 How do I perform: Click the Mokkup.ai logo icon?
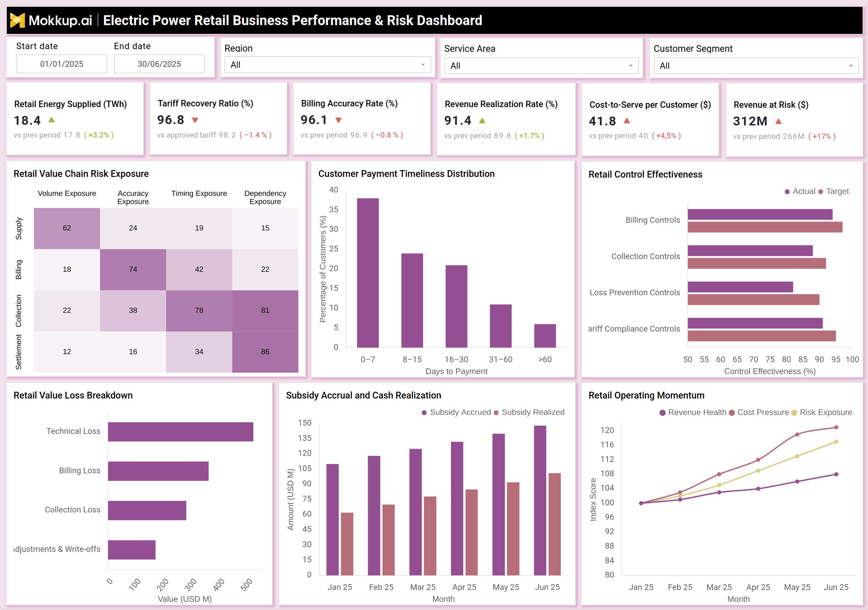[17, 20]
